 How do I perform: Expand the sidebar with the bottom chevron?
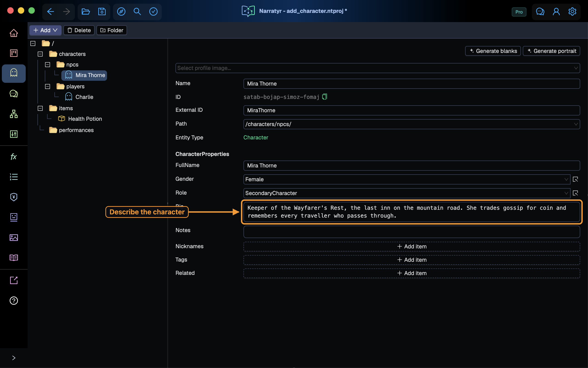[x=14, y=358]
